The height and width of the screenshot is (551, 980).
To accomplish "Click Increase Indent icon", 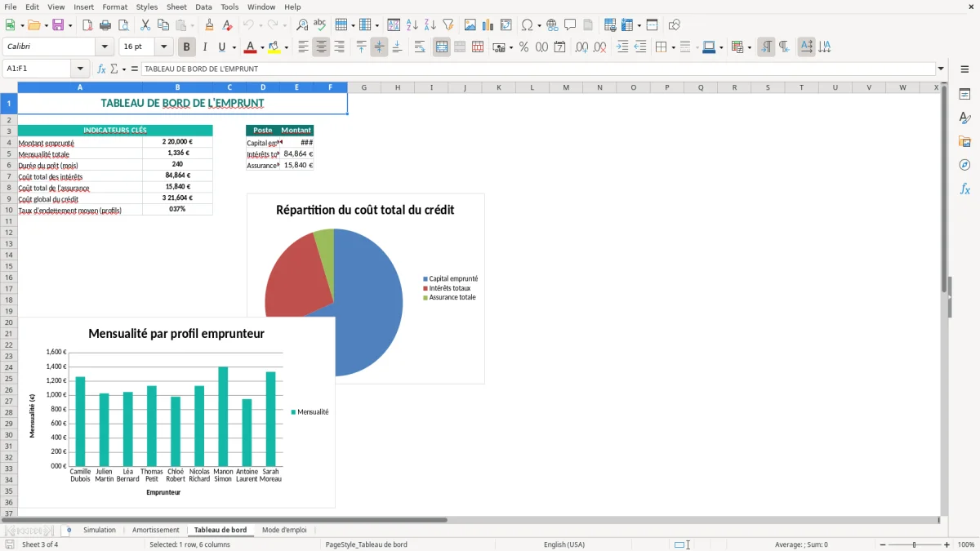I will tap(622, 47).
